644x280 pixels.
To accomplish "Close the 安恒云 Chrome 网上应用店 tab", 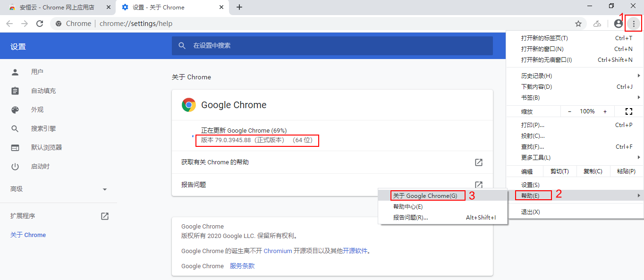I will pos(108,7).
